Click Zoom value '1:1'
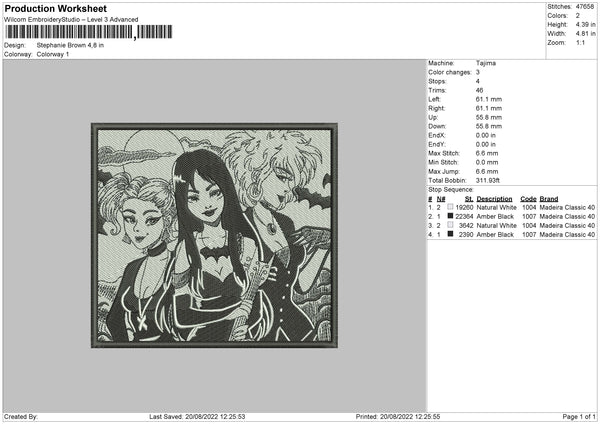The width and height of the screenshot is (600, 424). point(580,42)
